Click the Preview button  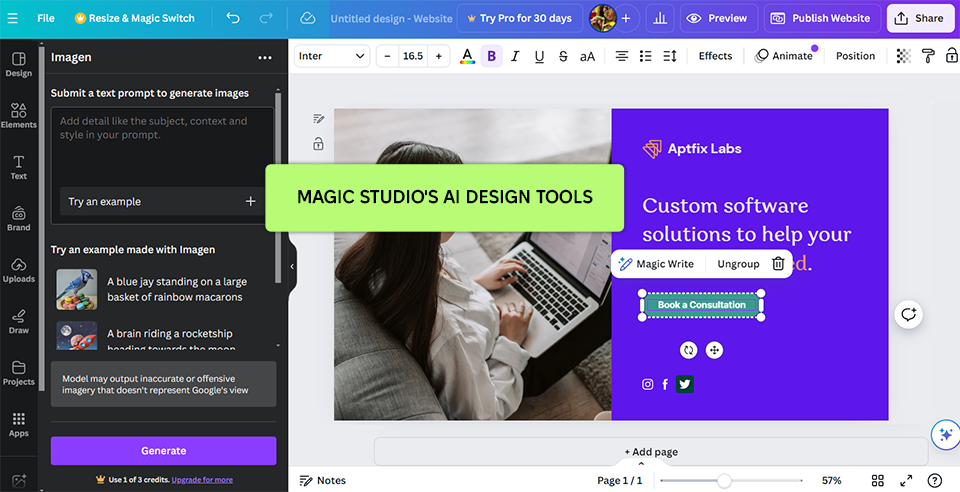coord(719,18)
